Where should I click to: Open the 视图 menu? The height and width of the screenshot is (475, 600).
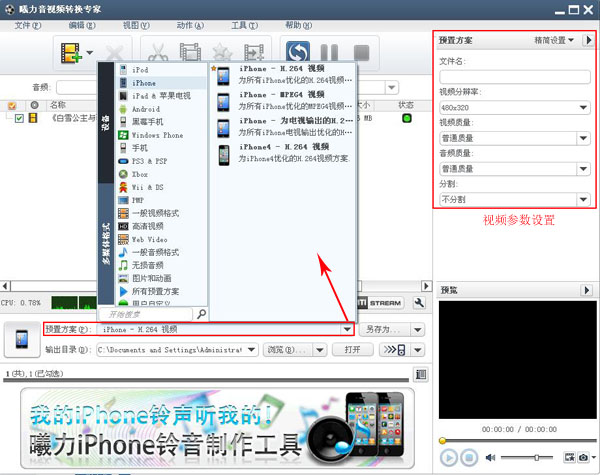[136, 26]
